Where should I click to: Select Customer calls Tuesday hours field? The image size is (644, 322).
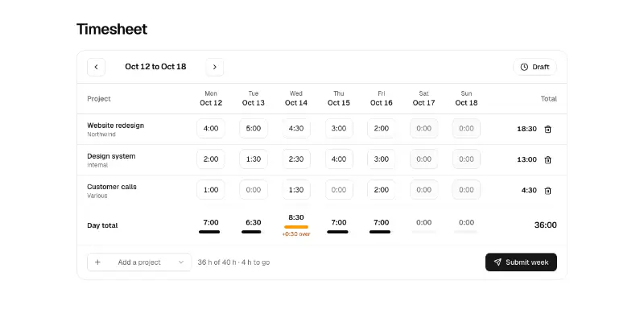(254, 190)
